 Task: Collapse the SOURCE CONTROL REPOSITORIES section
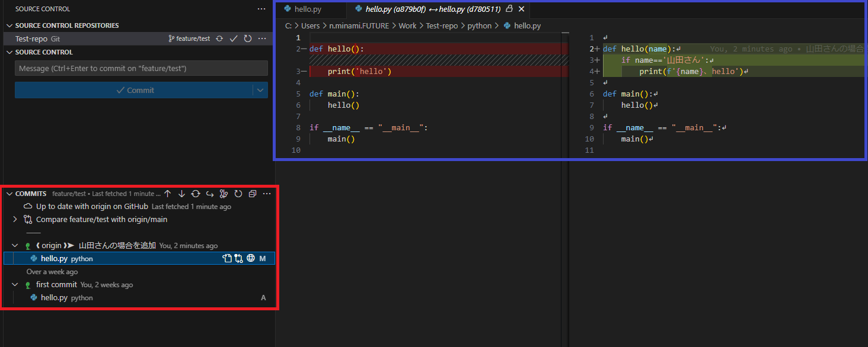click(x=9, y=25)
